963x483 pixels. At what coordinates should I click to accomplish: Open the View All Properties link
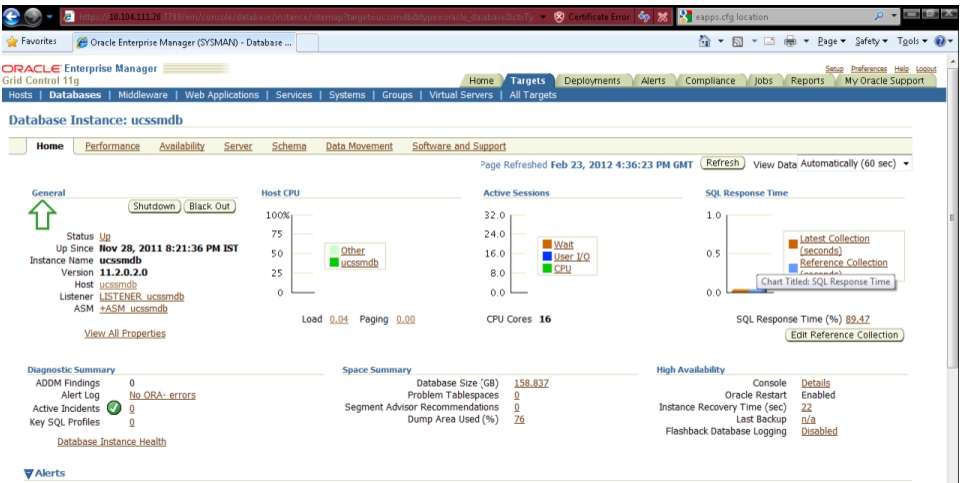point(125,334)
